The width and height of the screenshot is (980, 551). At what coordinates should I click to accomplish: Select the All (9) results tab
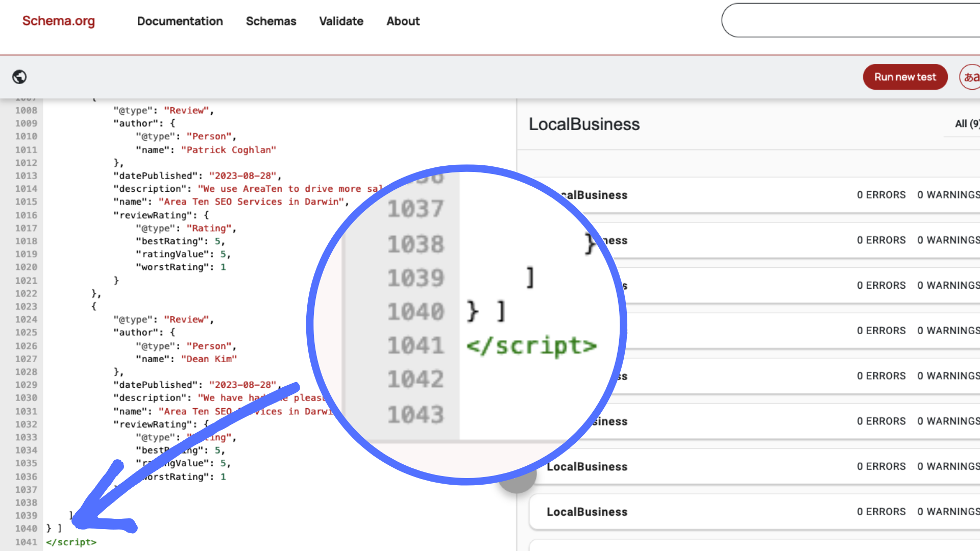[966, 124]
